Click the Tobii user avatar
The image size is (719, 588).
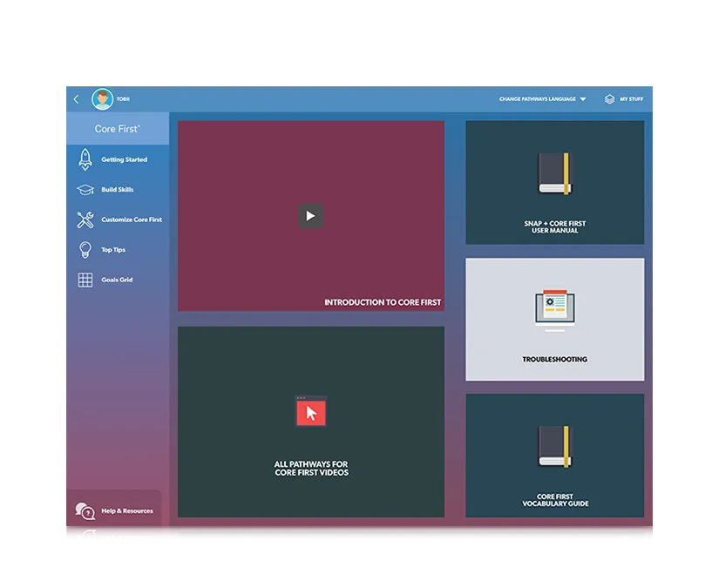[102, 99]
